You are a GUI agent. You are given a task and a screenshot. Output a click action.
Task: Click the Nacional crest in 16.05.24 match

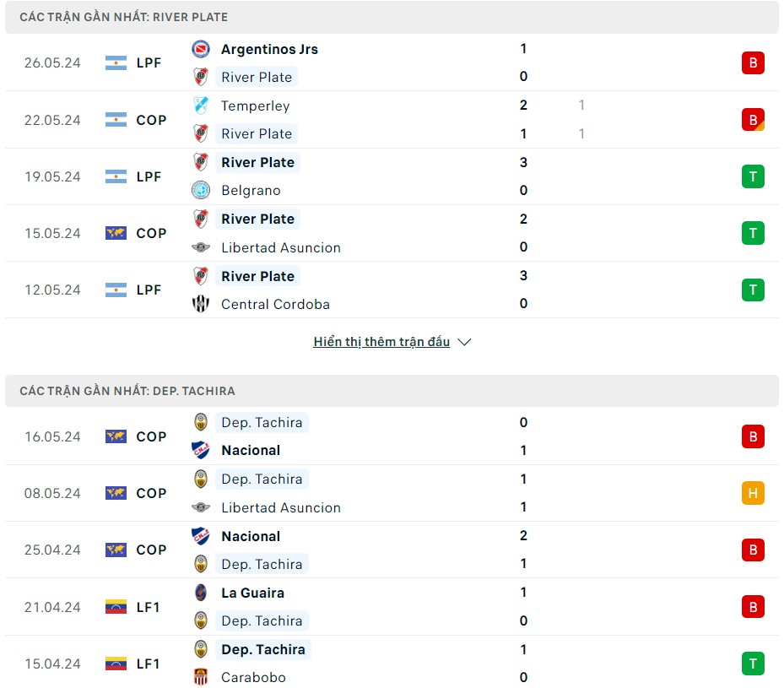(x=200, y=450)
